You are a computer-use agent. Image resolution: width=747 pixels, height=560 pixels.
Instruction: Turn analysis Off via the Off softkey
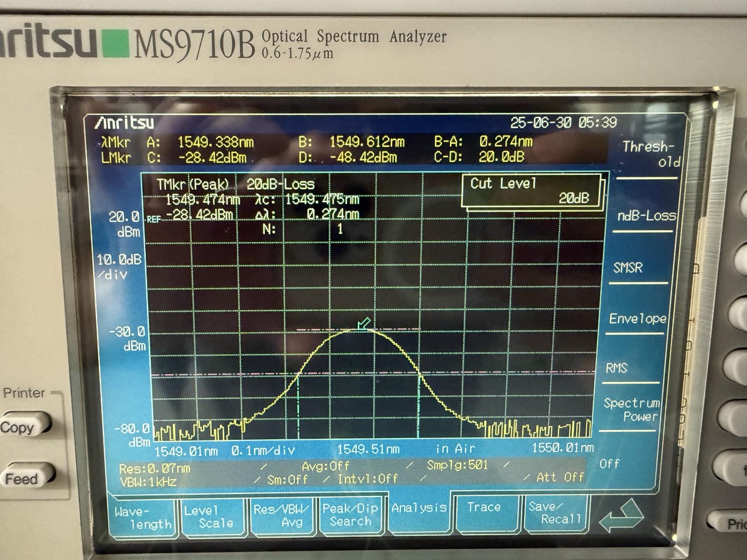[x=609, y=464]
